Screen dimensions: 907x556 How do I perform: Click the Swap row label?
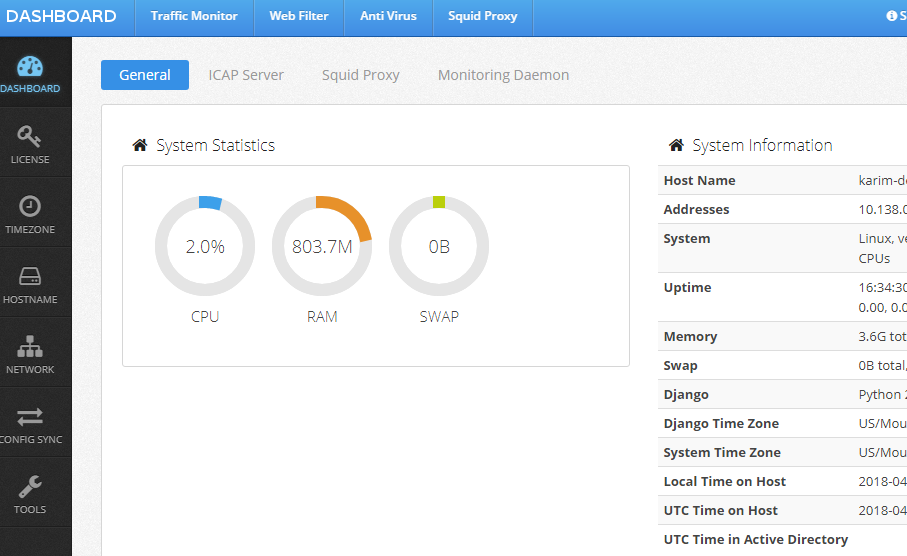click(x=680, y=366)
